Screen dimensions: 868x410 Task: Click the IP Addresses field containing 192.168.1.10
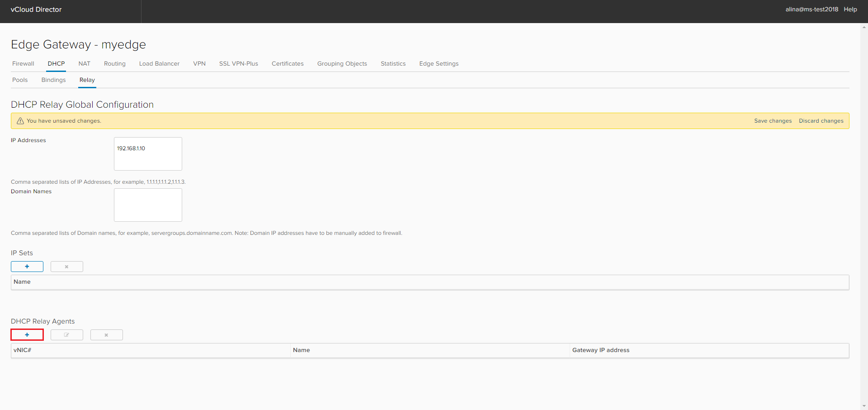147,154
